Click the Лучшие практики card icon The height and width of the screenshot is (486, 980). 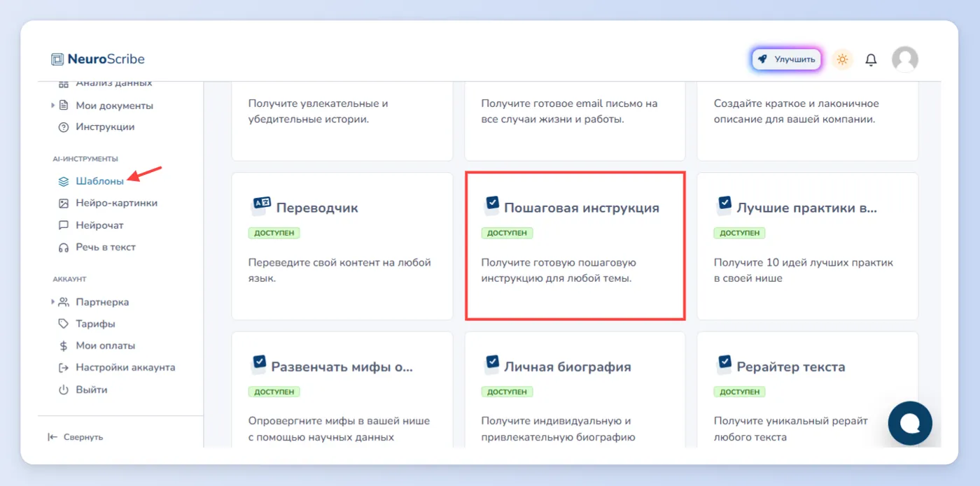tap(724, 206)
